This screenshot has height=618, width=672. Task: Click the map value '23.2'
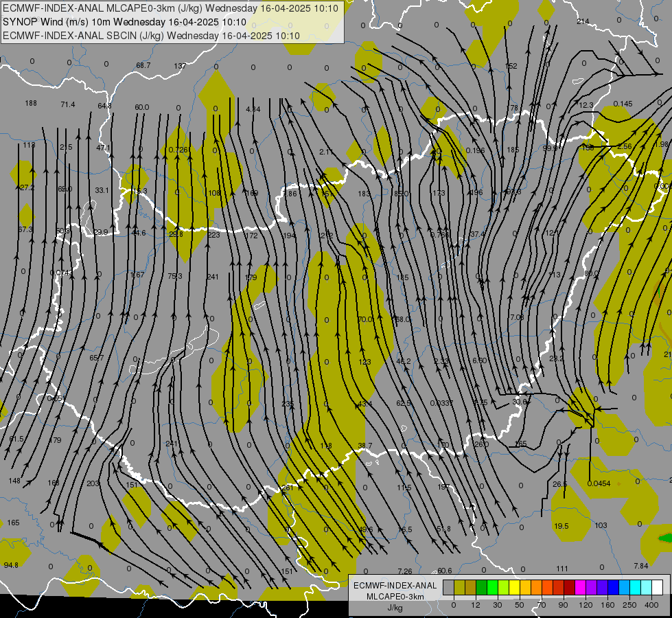pyautogui.click(x=556, y=358)
